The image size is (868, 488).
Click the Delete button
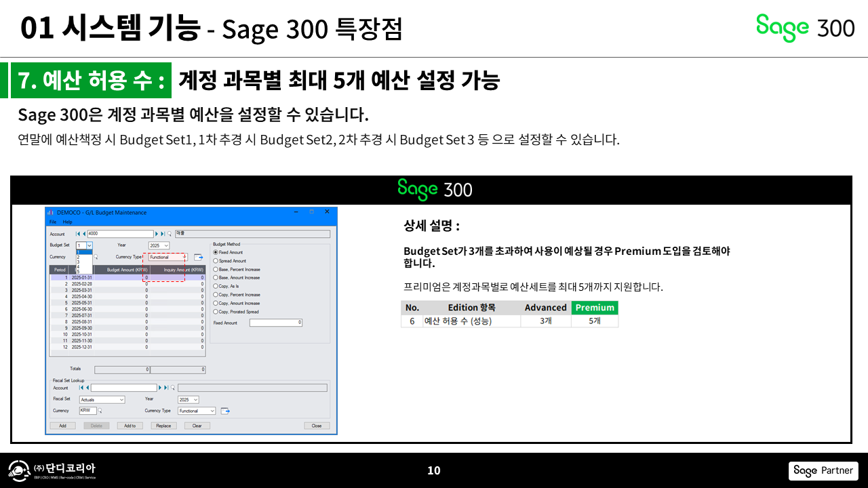click(x=96, y=426)
